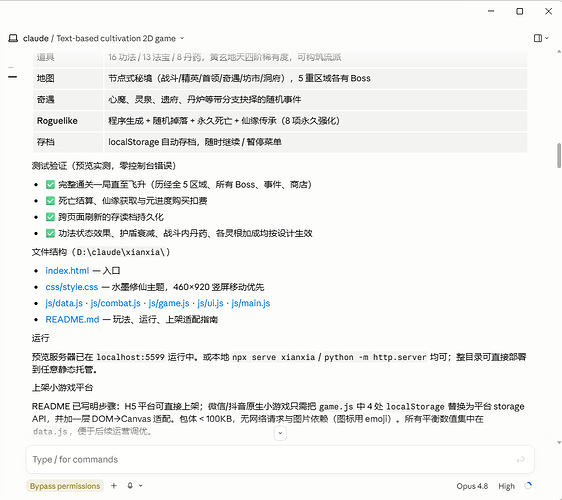The image size is (562, 500).
Task: Click the microphone icon below input
Action: point(130,486)
